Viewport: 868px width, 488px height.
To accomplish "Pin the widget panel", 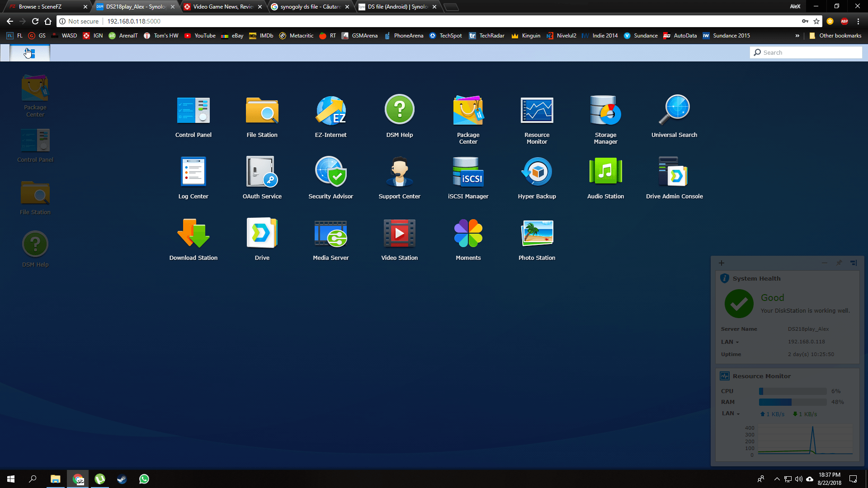I will (839, 263).
